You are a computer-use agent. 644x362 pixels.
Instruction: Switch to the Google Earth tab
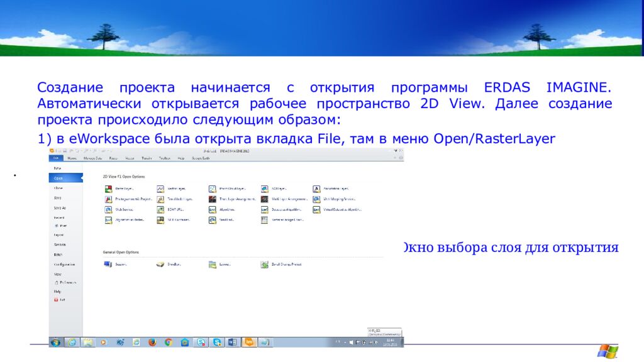tap(201, 158)
